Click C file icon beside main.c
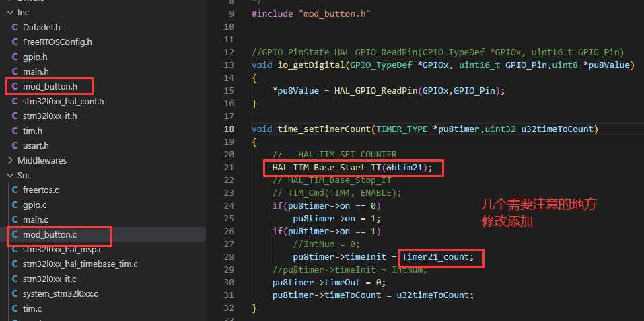 pyautogui.click(x=15, y=219)
